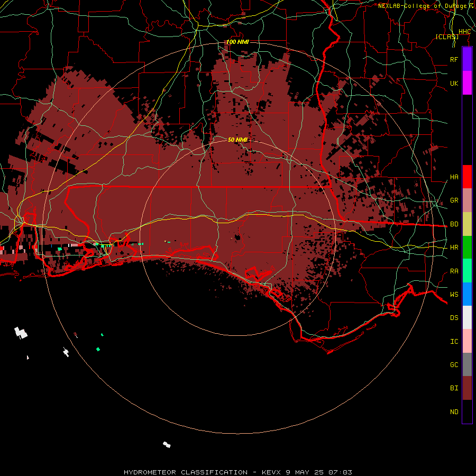Click the WS legend label
Screen dimensions: 476x476
click(454, 295)
